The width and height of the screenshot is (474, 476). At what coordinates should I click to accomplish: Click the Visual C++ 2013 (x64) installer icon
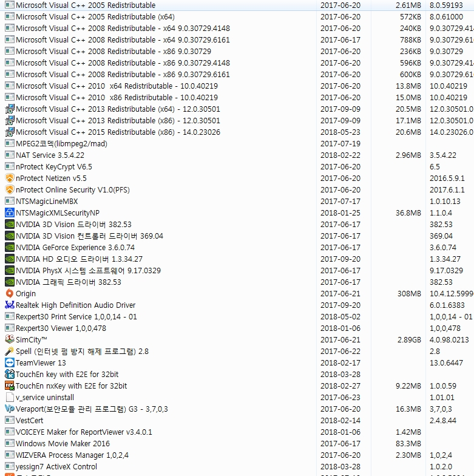pyautogui.click(x=10, y=109)
